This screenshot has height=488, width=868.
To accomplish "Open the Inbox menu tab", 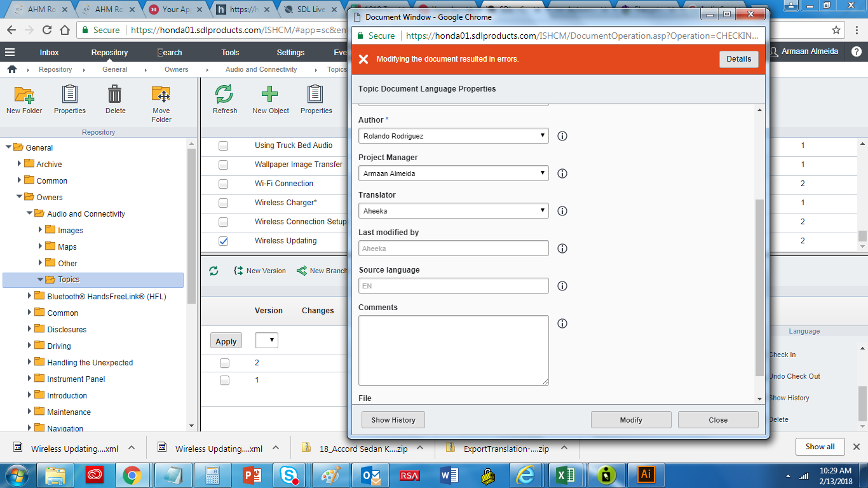I will click(x=49, y=53).
